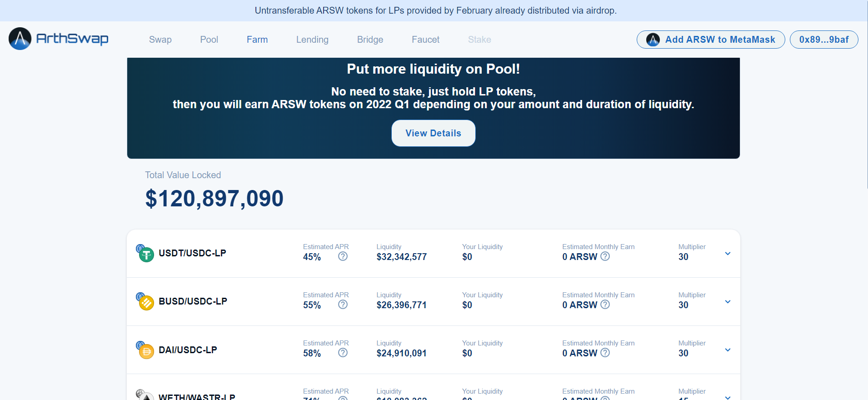Click the APR help icon for DAI/USDC-LP

tap(343, 353)
